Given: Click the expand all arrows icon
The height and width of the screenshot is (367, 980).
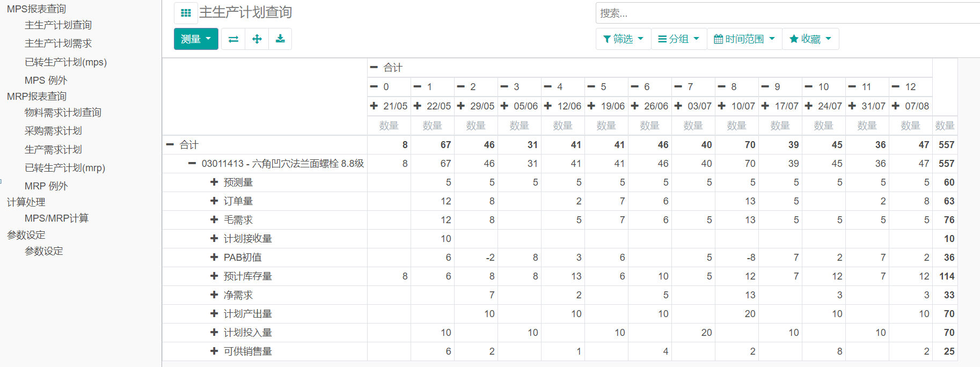Looking at the screenshot, I should [x=257, y=39].
